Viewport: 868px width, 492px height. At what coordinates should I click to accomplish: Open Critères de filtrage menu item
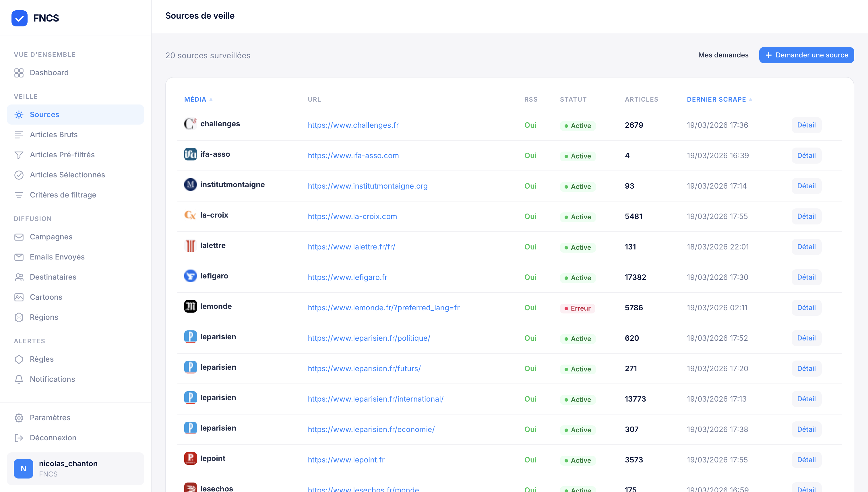click(63, 195)
